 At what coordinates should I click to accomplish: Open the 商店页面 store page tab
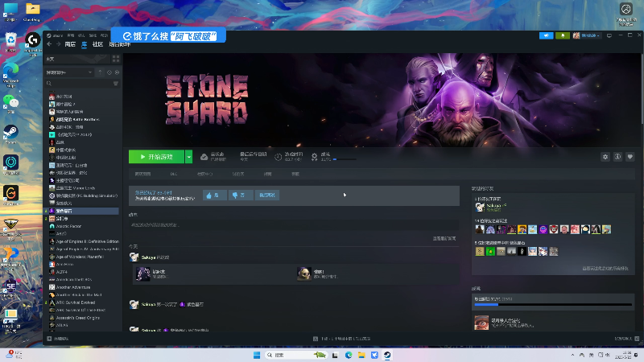point(142,174)
